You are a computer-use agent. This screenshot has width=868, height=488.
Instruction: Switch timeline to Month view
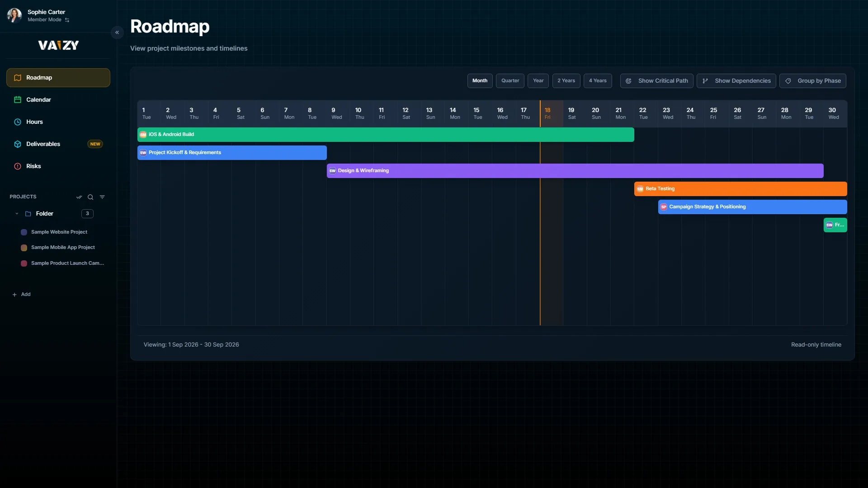[x=480, y=81]
